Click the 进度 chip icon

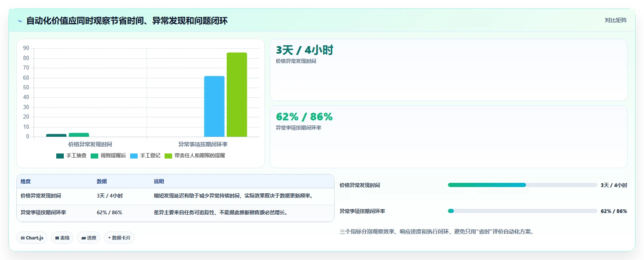pos(84,238)
